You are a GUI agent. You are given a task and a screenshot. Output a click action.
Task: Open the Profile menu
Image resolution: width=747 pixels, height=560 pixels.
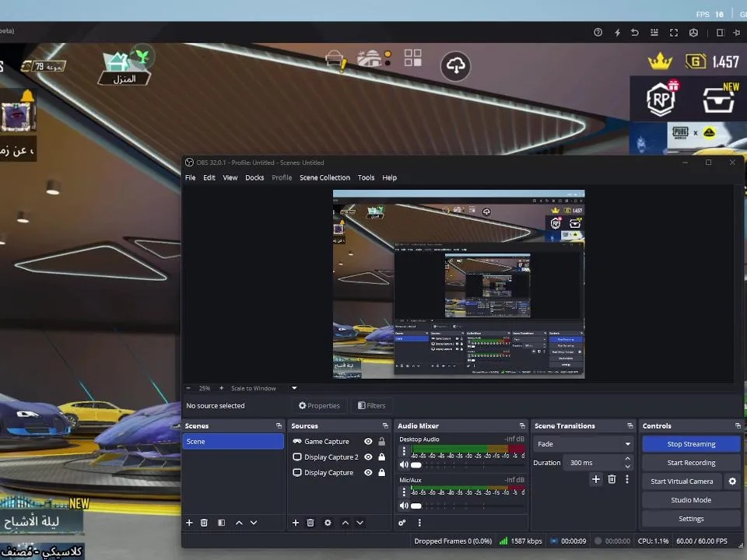(282, 177)
